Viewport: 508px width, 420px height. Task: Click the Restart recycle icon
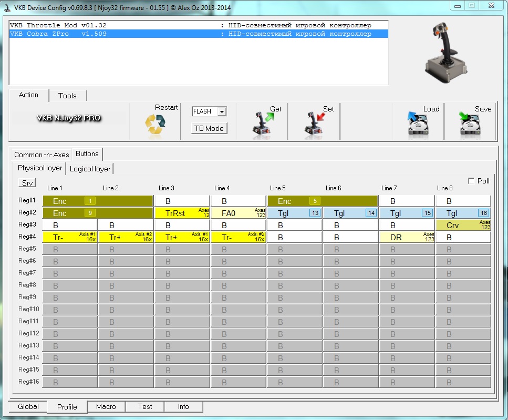(x=155, y=125)
